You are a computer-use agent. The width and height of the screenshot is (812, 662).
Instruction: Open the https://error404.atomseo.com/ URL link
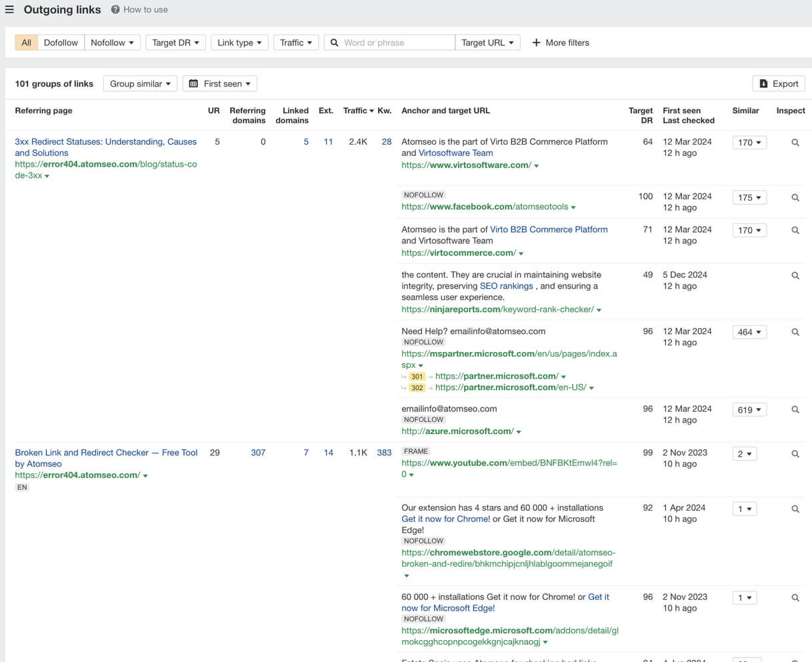click(77, 475)
